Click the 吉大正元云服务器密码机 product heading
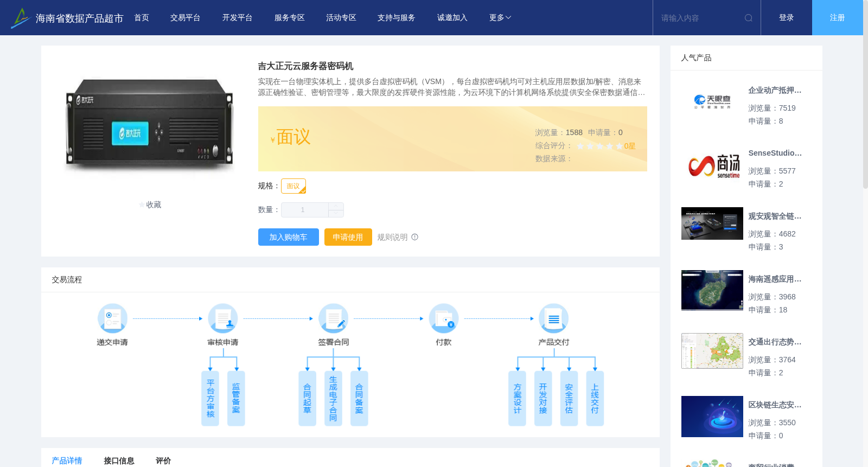The width and height of the screenshot is (868, 467). click(x=305, y=66)
